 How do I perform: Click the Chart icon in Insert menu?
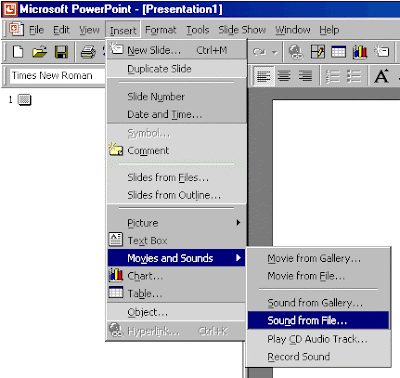pyautogui.click(x=116, y=275)
